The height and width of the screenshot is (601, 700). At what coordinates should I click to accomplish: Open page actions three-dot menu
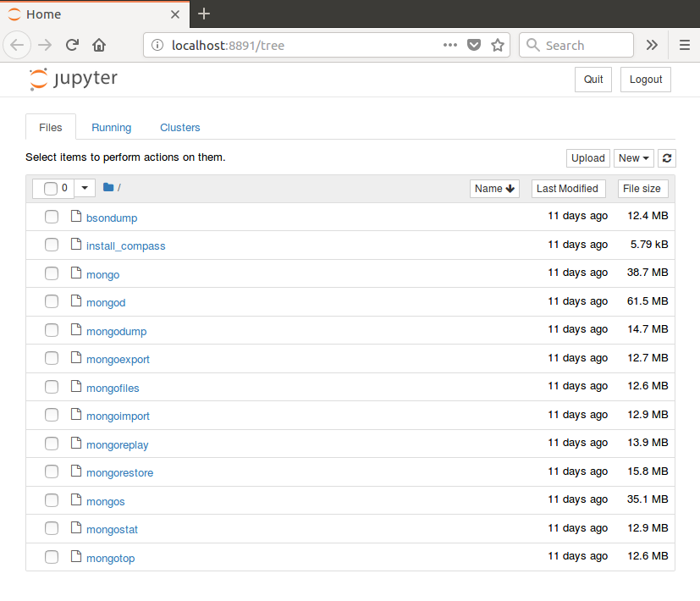[x=450, y=45]
